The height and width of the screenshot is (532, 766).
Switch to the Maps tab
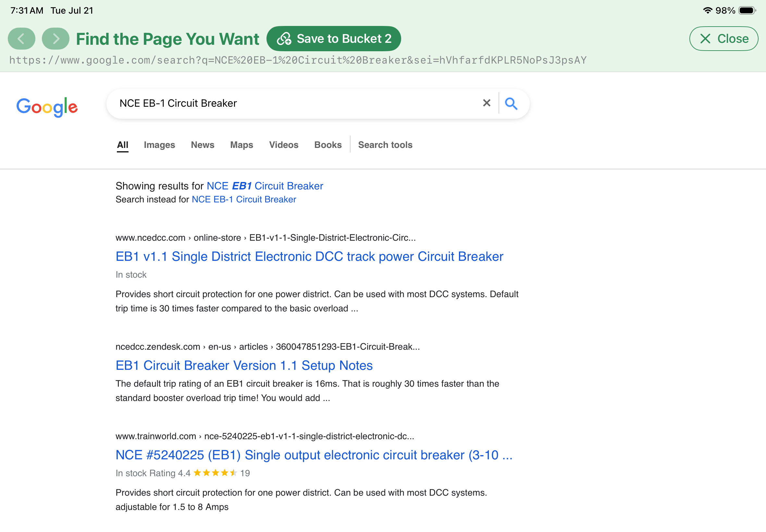(241, 145)
